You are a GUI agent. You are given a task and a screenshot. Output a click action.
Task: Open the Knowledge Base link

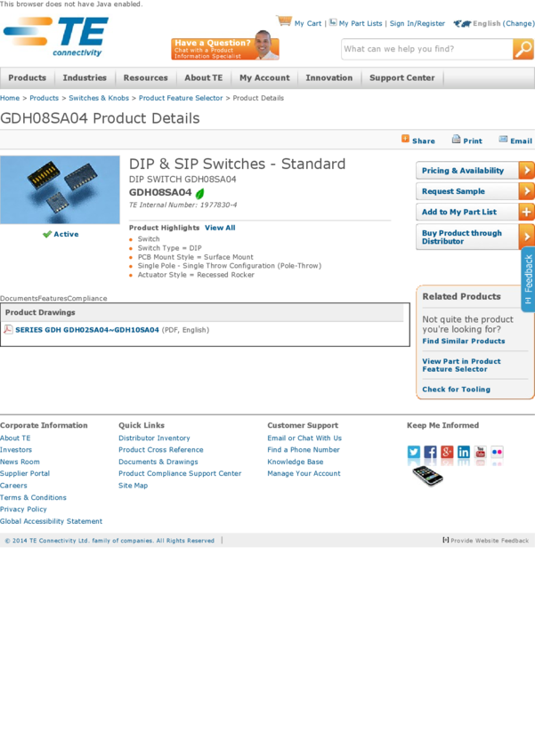click(296, 462)
